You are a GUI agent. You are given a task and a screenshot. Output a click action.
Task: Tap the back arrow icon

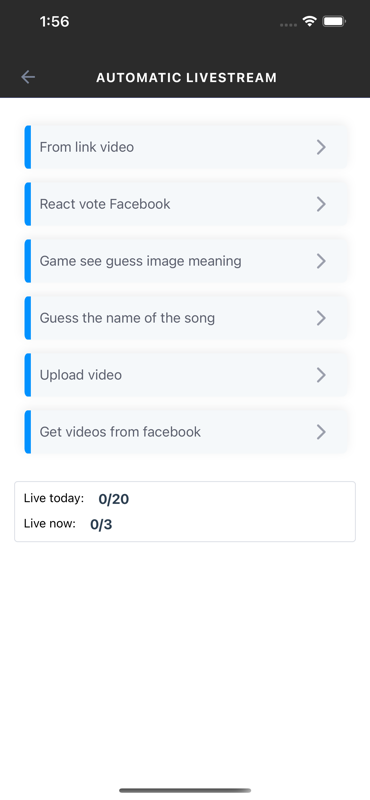28,77
